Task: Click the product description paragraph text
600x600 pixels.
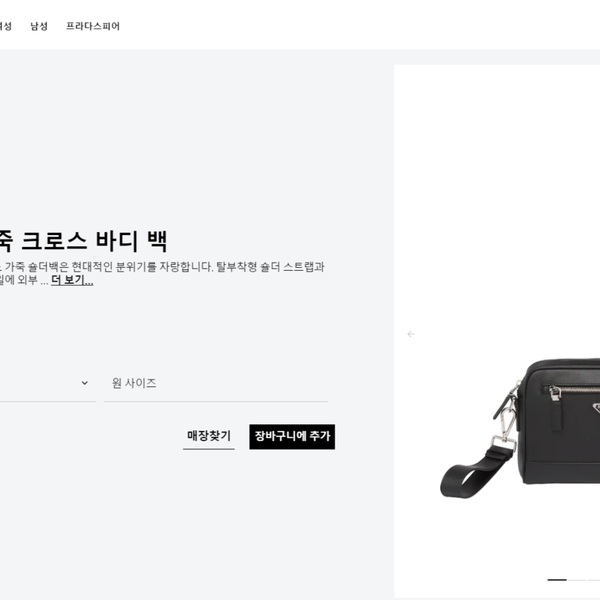Action: click(162, 273)
